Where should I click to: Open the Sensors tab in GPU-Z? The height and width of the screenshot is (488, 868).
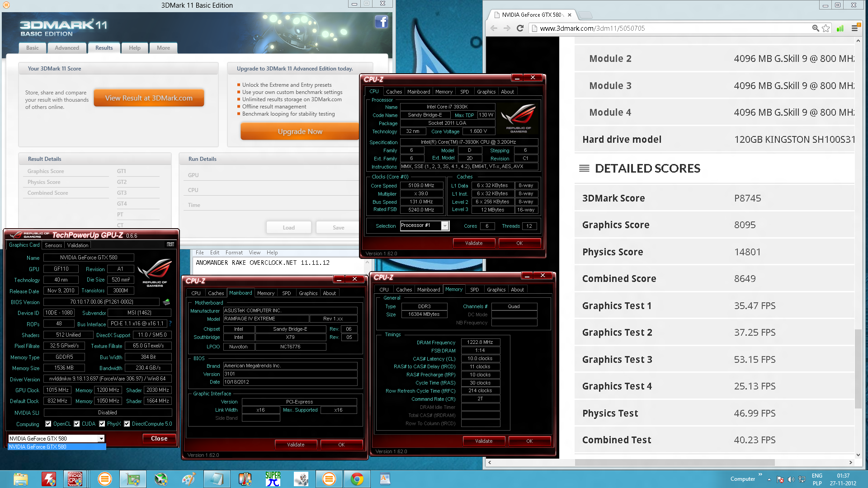coord(53,245)
